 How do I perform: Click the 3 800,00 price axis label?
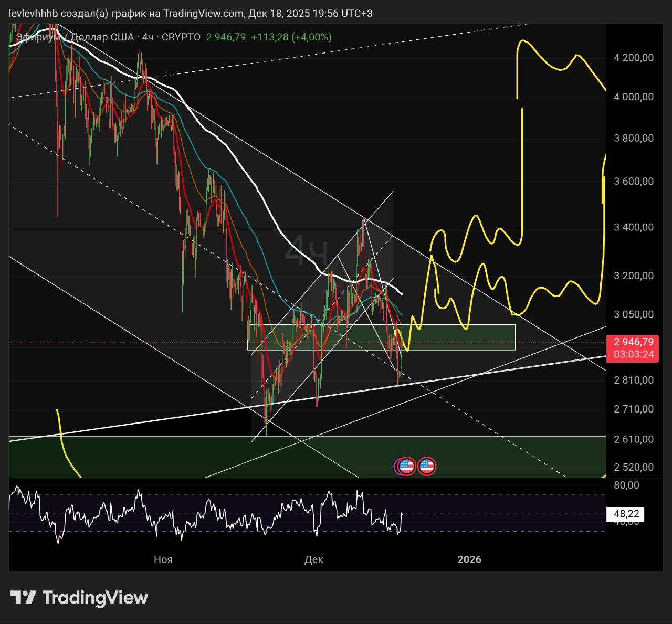tap(634, 138)
